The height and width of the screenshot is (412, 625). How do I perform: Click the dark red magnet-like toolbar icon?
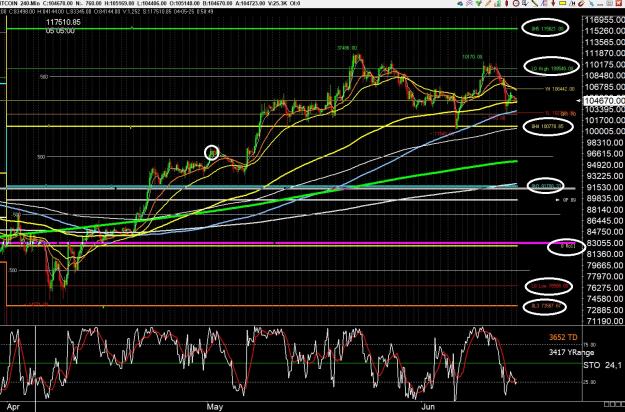pos(582,4)
